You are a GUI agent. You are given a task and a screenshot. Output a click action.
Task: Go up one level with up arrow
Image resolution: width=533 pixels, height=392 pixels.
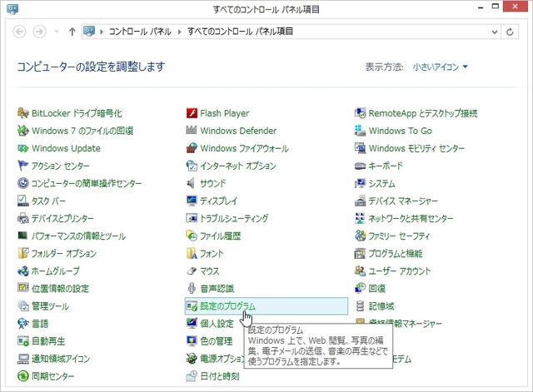point(72,32)
